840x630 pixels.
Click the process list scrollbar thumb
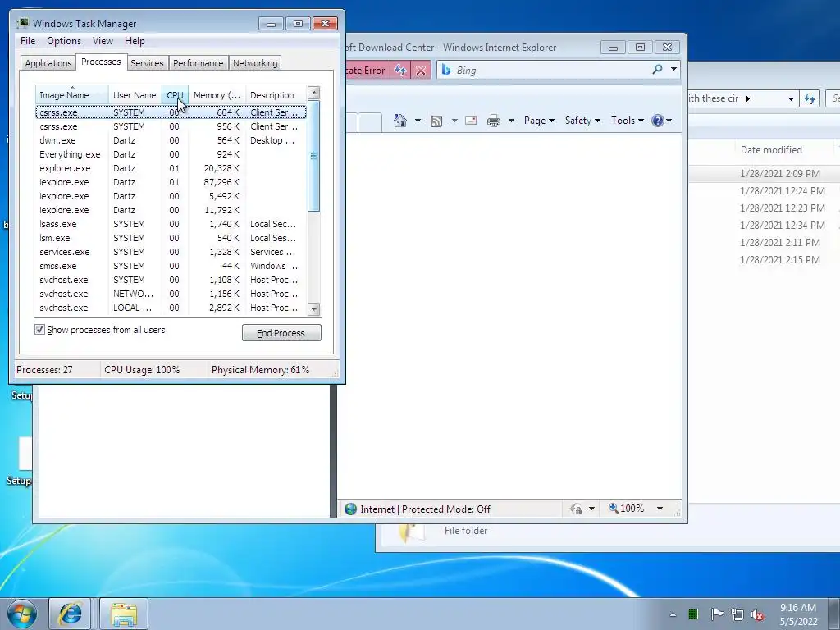(x=314, y=156)
